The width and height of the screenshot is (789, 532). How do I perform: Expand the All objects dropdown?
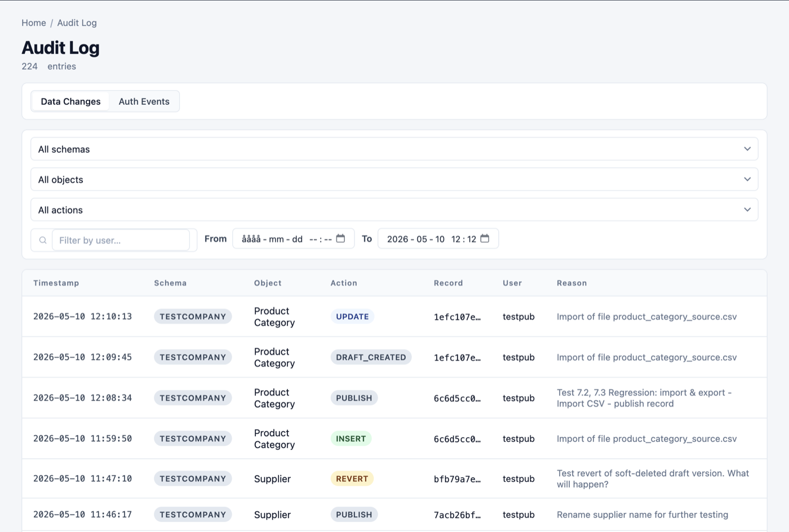pos(394,180)
